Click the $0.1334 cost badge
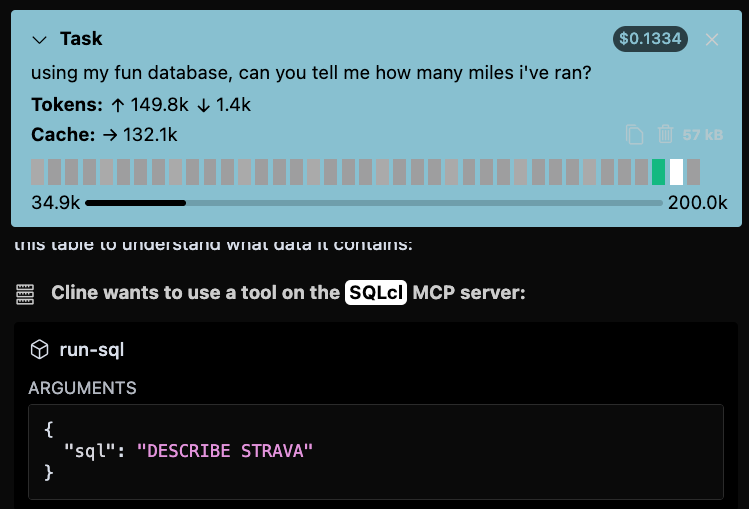 click(x=650, y=40)
